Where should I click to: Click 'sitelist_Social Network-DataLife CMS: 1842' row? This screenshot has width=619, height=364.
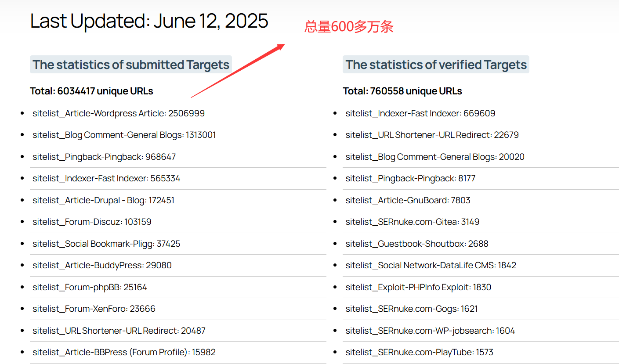481,265
